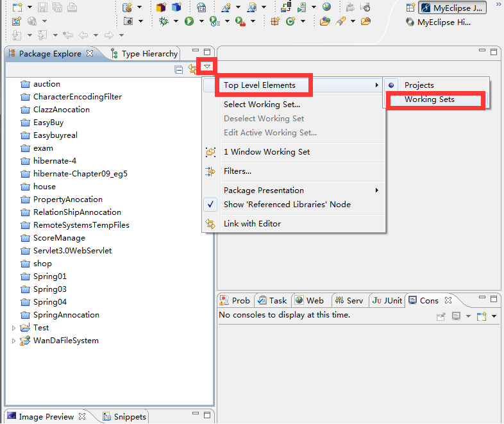Toggle Link with Editor toolbar button
Image resolution: width=504 pixels, height=424 pixels.
coord(192,69)
